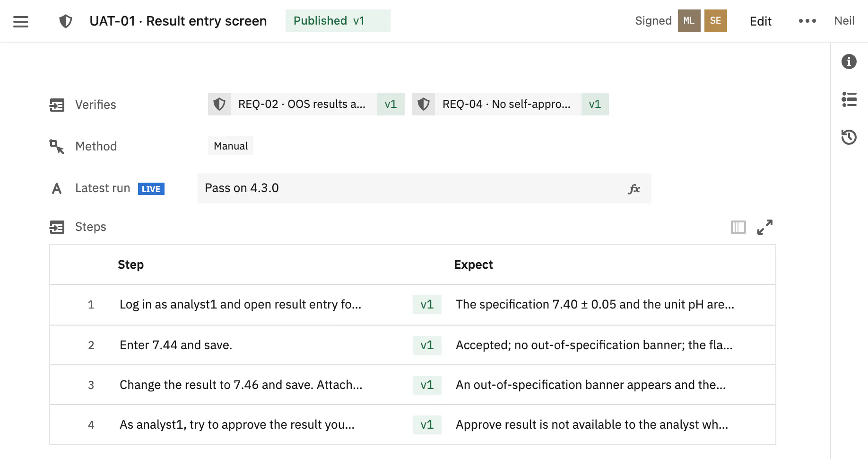Click the Expect column header
The height and width of the screenshot is (459, 868).
point(473,265)
